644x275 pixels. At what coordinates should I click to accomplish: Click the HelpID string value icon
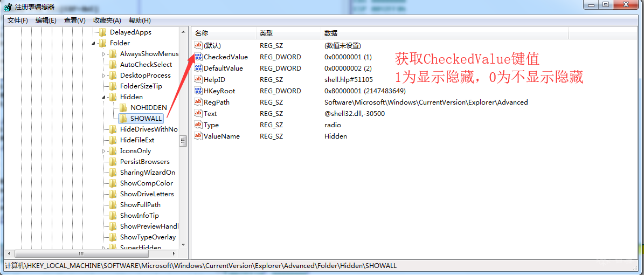(198, 79)
